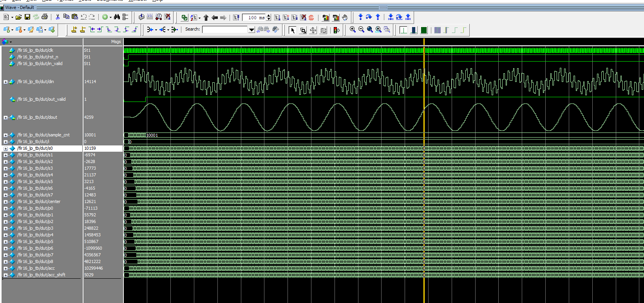
Task: Click the Cut scissors icon
Action: (58, 17)
